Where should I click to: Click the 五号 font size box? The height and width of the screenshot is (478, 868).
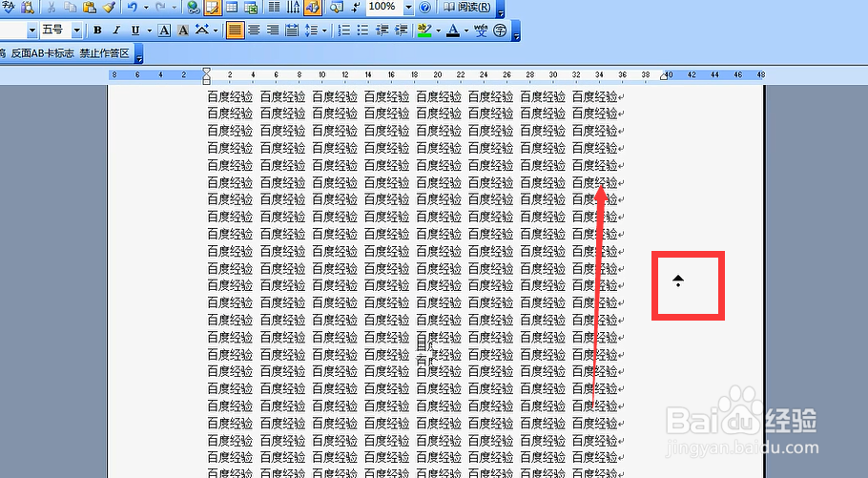click(x=56, y=30)
